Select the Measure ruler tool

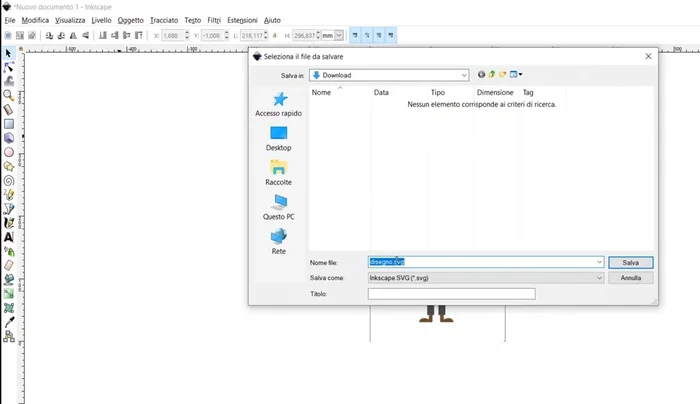(8, 109)
